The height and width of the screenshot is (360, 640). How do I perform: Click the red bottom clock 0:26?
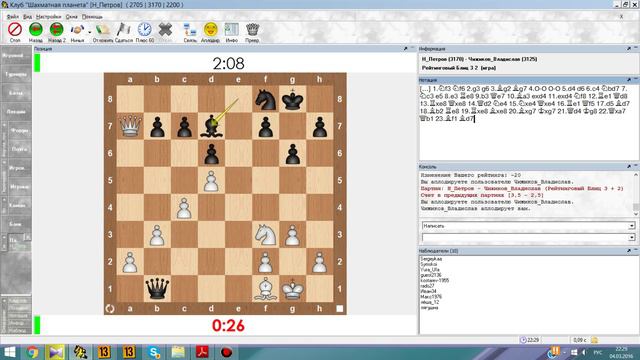(x=228, y=325)
